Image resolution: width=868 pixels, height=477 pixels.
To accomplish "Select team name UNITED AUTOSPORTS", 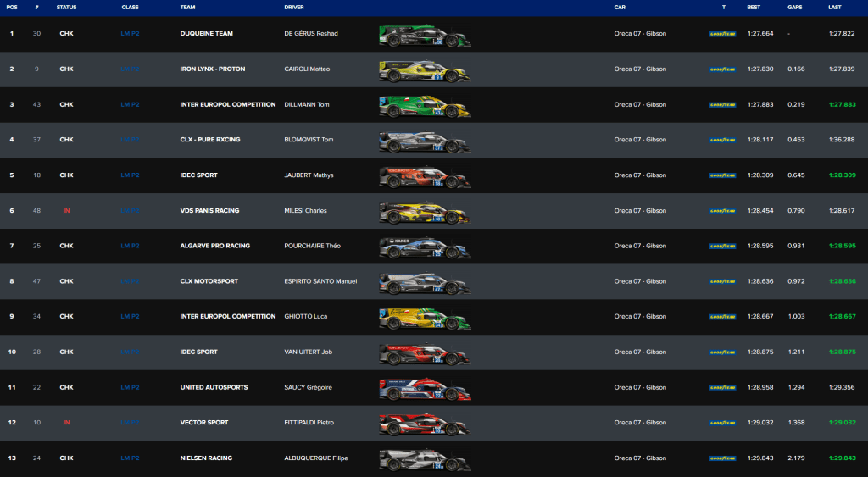I will [x=214, y=387].
